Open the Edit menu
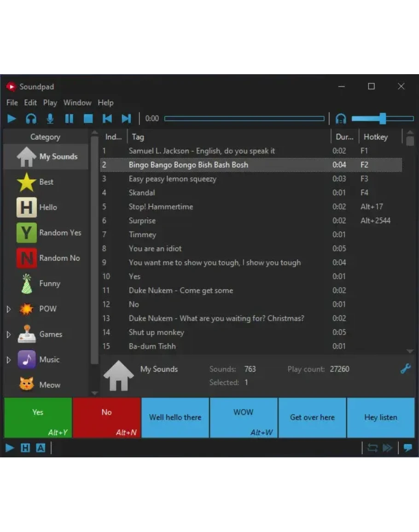419x532 pixels. click(x=30, y=103)
